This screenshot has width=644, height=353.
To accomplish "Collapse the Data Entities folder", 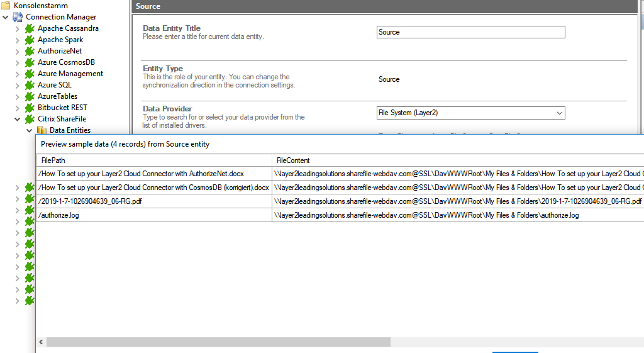I will [x=29, y=130].
